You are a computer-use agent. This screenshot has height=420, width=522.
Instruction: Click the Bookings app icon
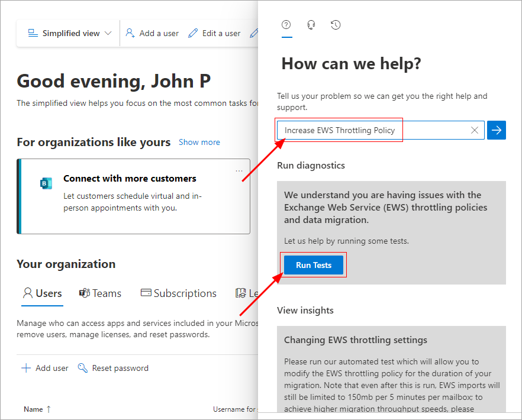click(46, 183)
